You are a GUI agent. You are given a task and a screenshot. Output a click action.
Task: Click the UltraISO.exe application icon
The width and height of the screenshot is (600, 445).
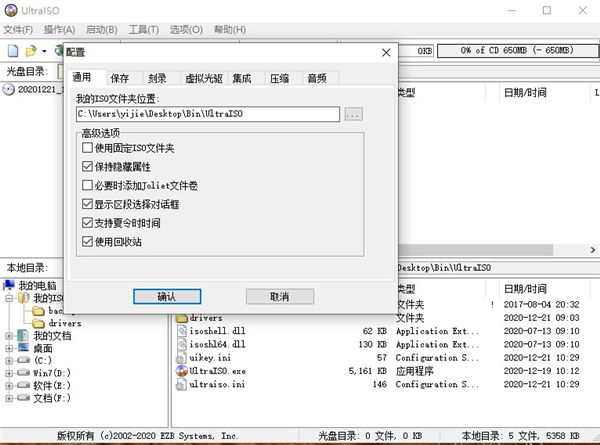point(181,371)
